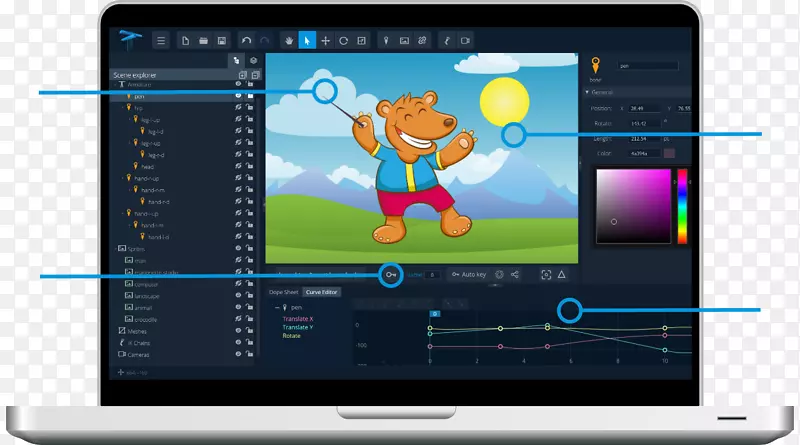Image resolution: width=800 pixels, height=445 pixels.
Task: Collapse pen curves in Curve Editor
Action: (277, 308)
